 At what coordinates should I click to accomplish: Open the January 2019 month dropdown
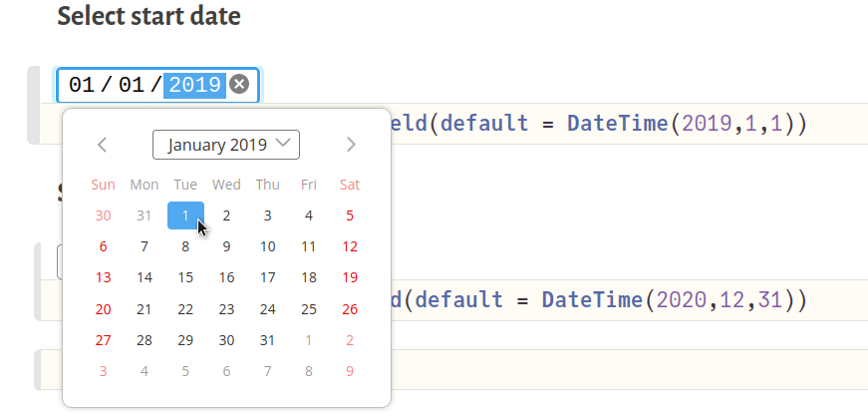tap(226, 145)
